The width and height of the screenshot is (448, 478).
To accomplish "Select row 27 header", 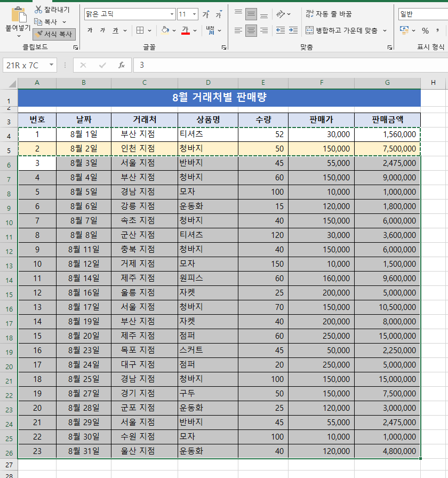I will pos(9,465).
